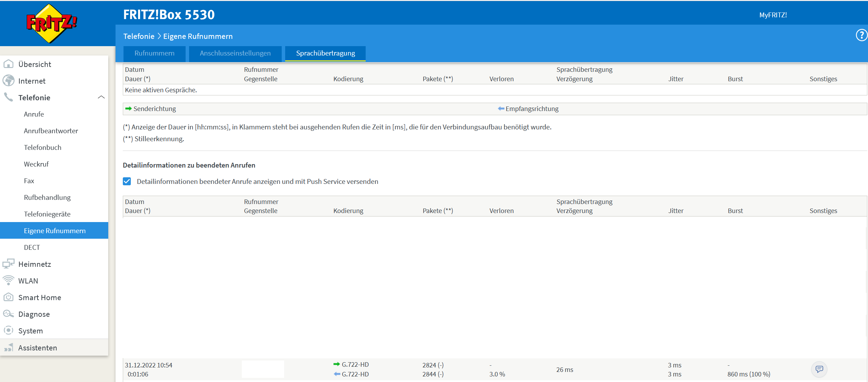Click Telefonie in the breadcrumb
Image resolution: width=868 pixels, height=382 pixels.
tap(139, 36)
